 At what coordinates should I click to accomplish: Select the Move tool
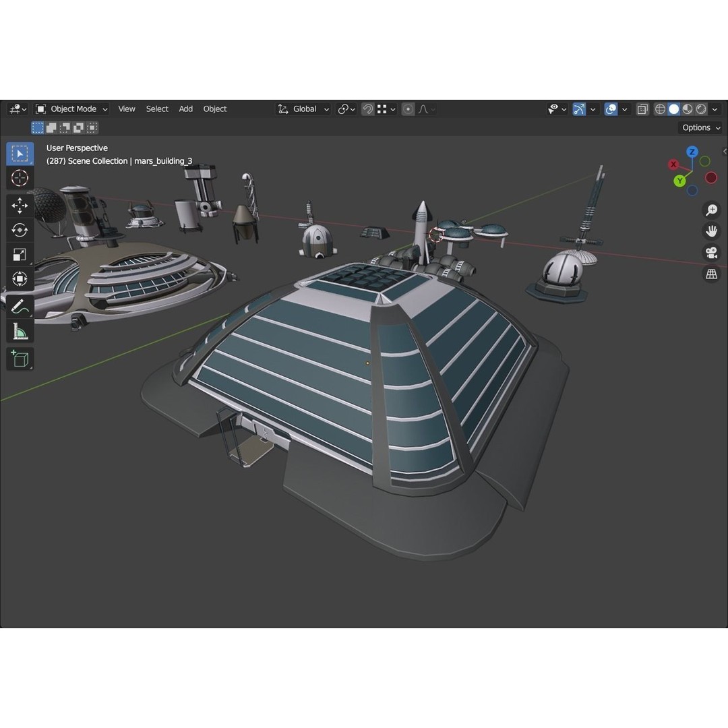20,205
